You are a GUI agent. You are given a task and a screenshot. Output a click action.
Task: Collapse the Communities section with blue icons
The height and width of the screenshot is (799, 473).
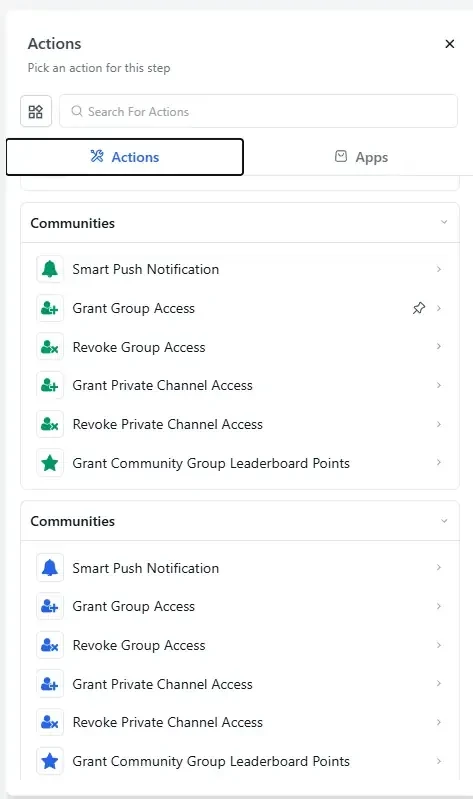coord(444,521)
